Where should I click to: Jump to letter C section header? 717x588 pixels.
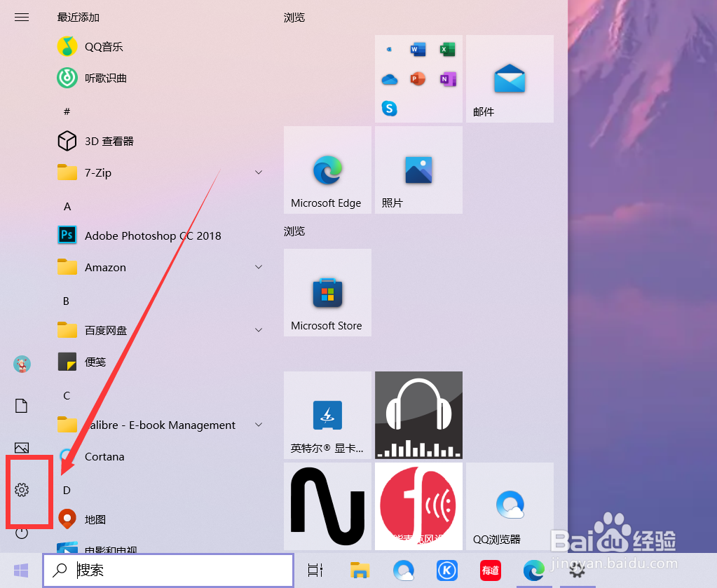pyautogui.click(x=67, y=395)
